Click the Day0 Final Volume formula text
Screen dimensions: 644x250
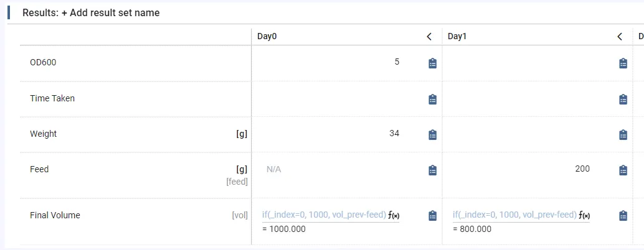tap(324, 215)
